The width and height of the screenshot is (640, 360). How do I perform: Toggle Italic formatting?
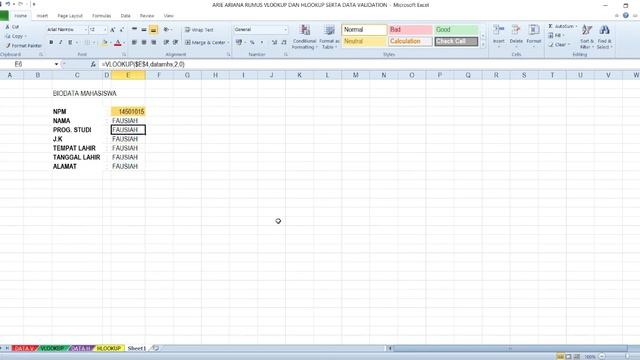pyautogui.click(x=60, y=42)
